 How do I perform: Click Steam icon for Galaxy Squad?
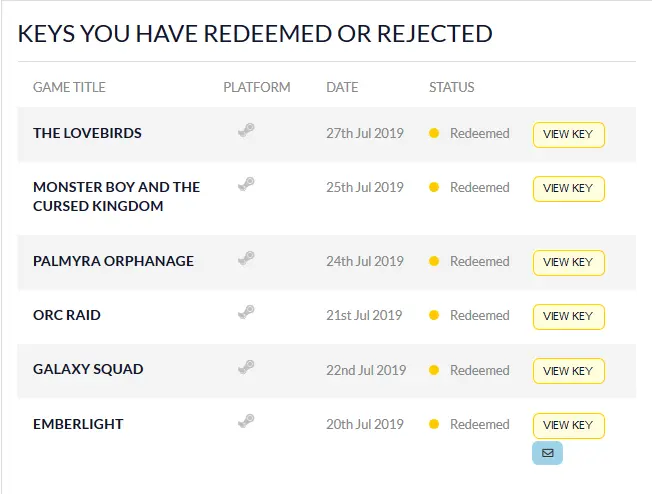coord(246,367)
